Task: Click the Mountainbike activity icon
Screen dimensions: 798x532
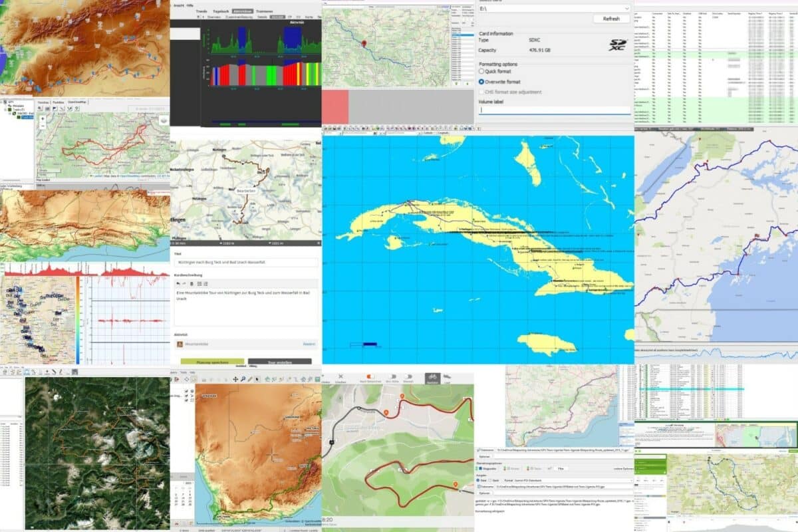Action: tap(180, 344)
